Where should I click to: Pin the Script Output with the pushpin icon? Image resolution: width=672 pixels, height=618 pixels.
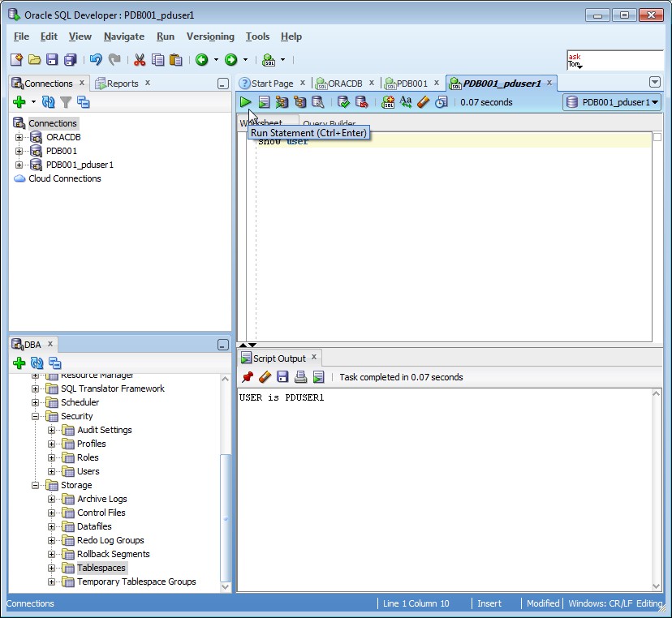(249, 377)
